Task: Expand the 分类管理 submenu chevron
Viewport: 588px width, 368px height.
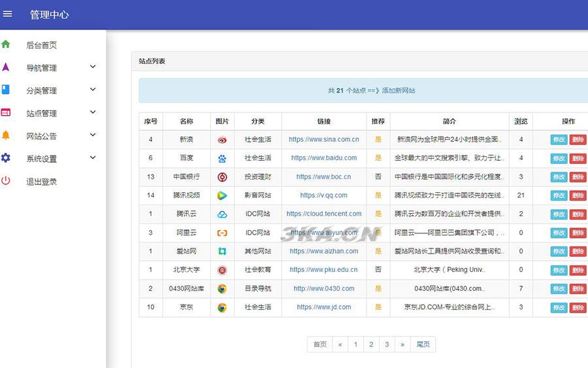Action: click(x=93, y=90)
